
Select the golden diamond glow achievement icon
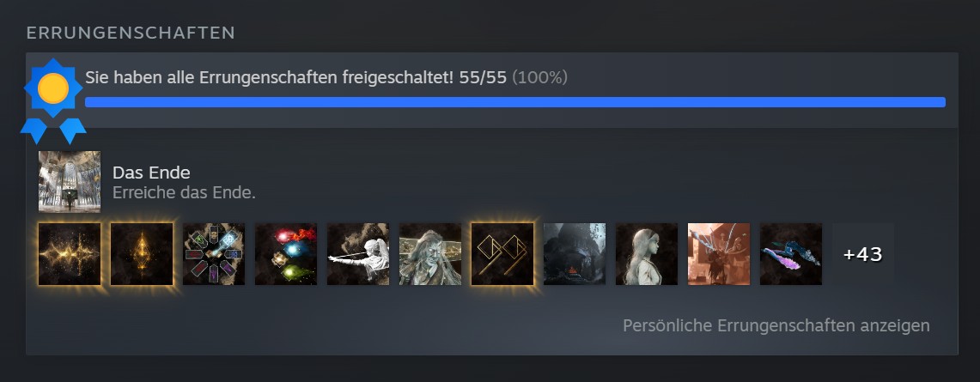click(142, 254)
